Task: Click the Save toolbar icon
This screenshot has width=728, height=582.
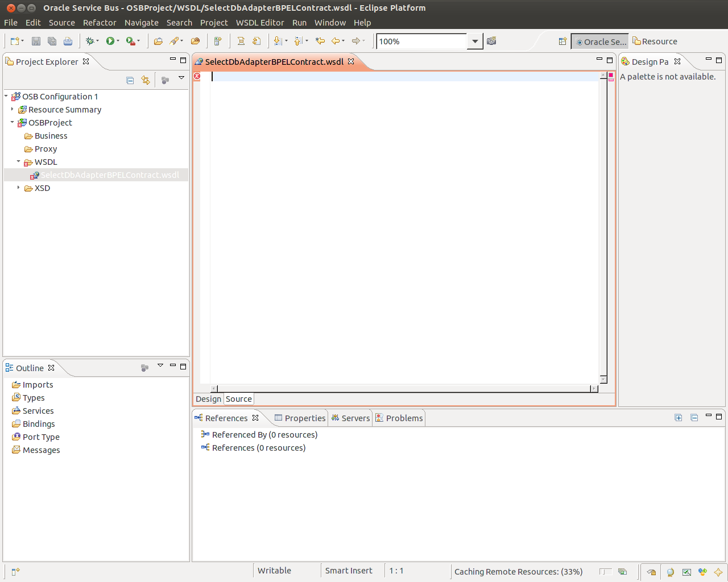Action: pos(36,41)
